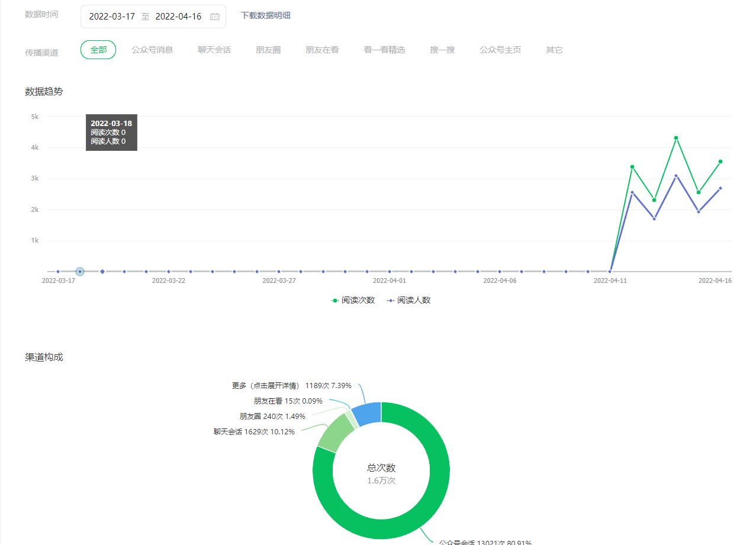
Task: Click the calendar icon in date range
Action: (214, 17)
